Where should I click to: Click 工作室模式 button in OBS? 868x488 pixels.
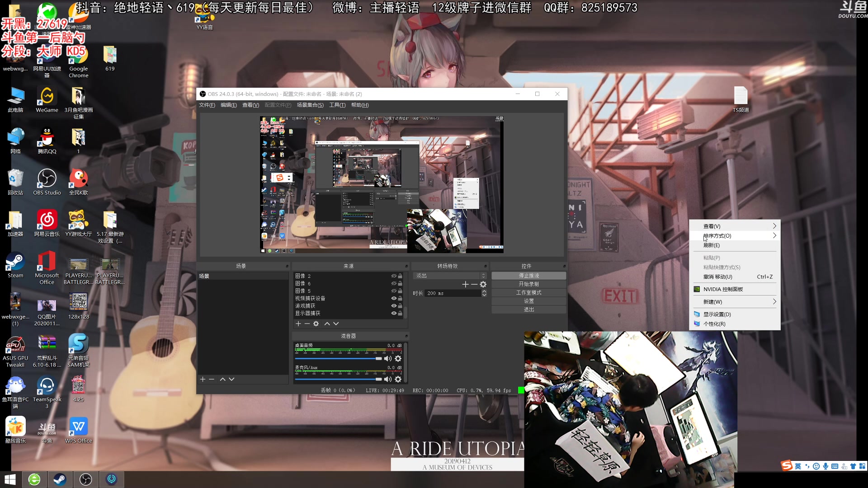pyautogui.click(x=528, y=292)
